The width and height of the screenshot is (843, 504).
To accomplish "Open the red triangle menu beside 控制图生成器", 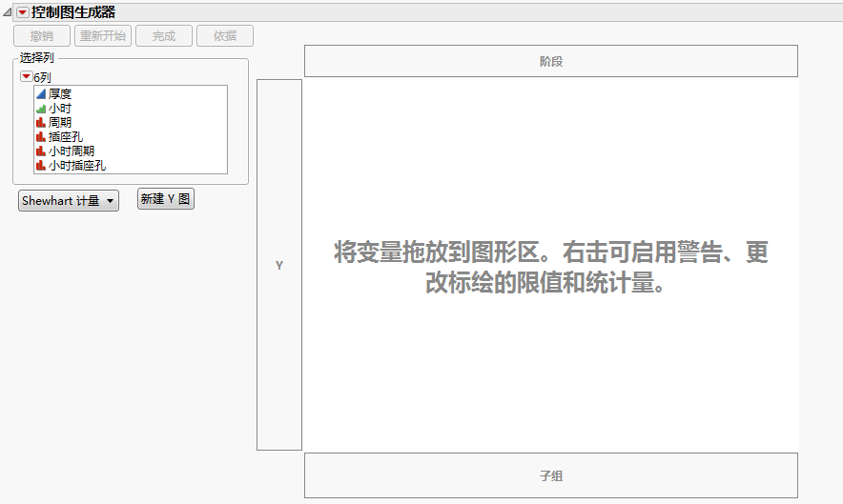I will coord(23,11).
